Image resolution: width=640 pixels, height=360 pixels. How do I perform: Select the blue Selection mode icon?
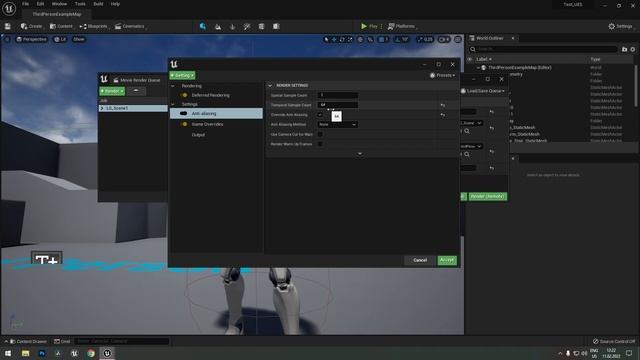(x=203, y=26)
